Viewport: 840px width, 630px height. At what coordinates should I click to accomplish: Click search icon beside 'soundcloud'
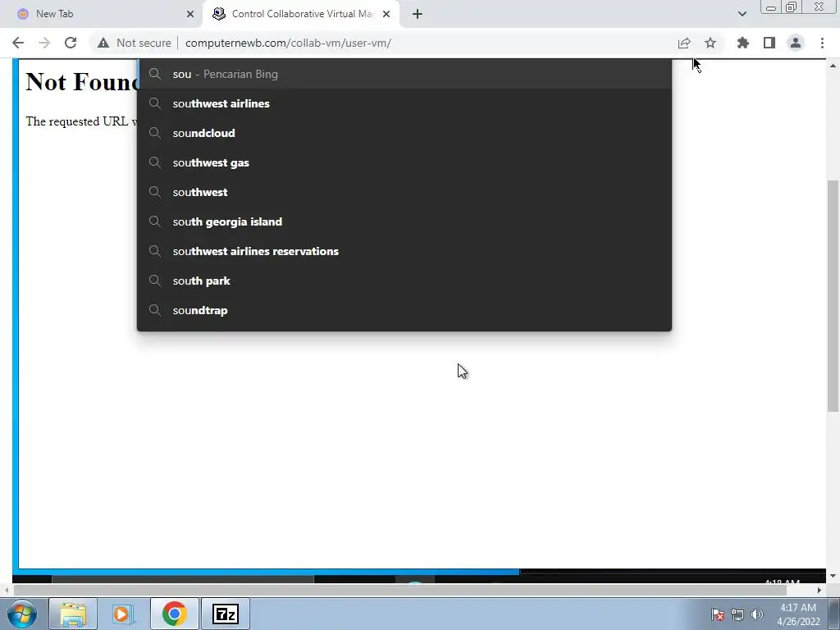(x=155, y=133)
